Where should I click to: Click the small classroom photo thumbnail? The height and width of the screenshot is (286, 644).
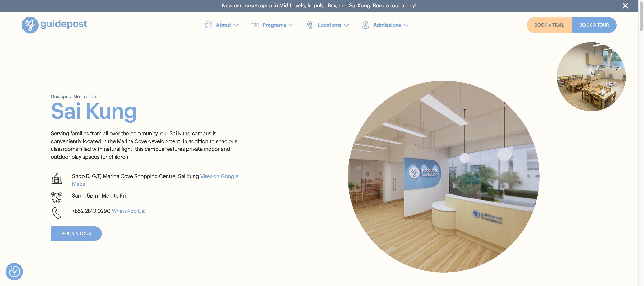pyautogui.click(x=591, y=77)
